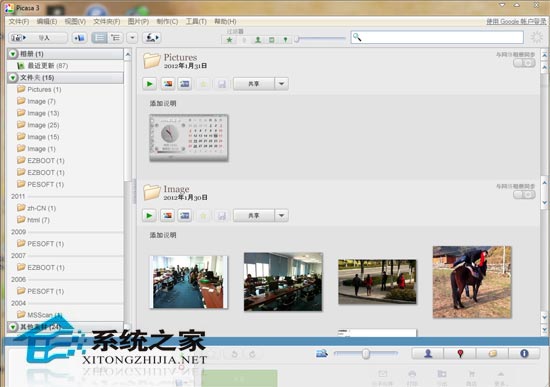Click the create new album icon
The image size is (550, 387).
pyautogui.click(x=80, y=38)
